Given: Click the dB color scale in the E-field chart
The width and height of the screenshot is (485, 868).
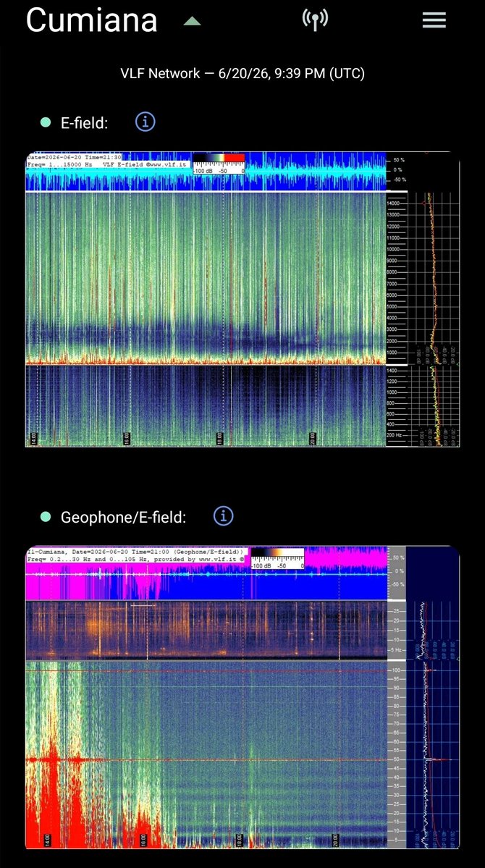Looking at the screenshot, I should click(x=219, y=164).
